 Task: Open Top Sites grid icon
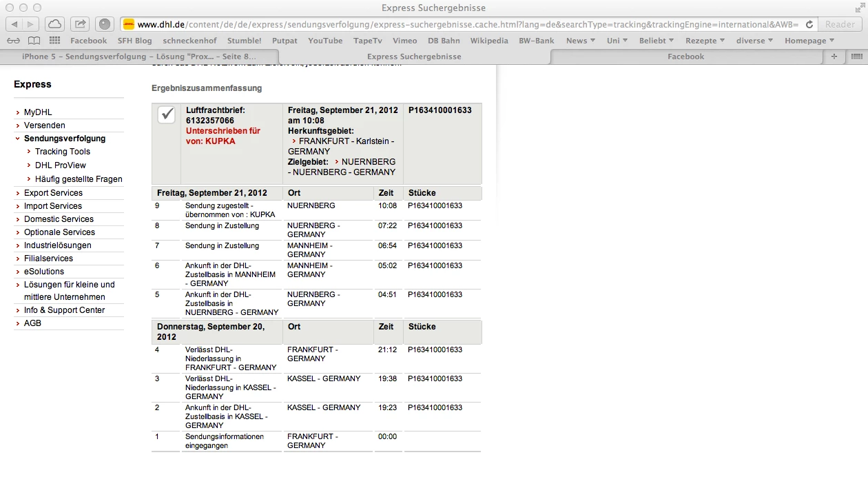(54, 41)
